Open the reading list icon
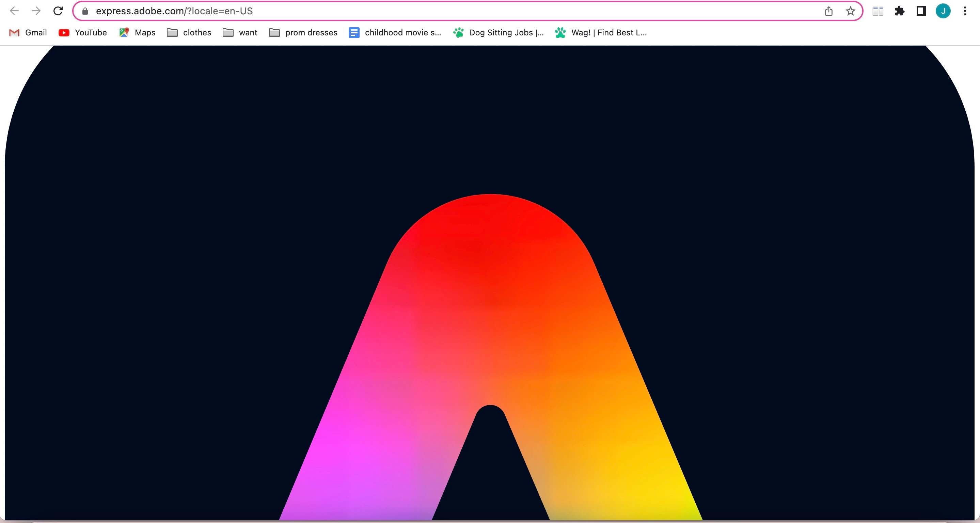 pos(878,12)
